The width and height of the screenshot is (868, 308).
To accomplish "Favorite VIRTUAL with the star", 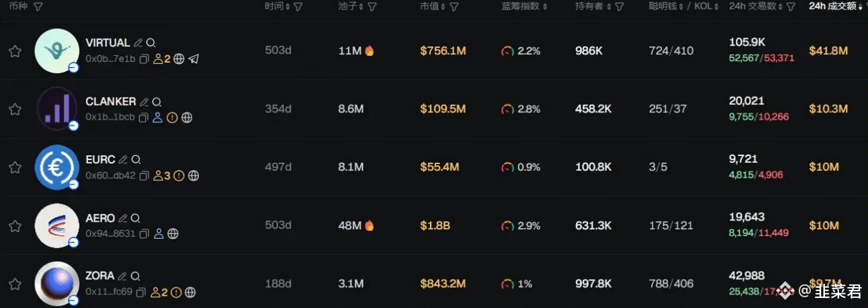I will point(15,52).
